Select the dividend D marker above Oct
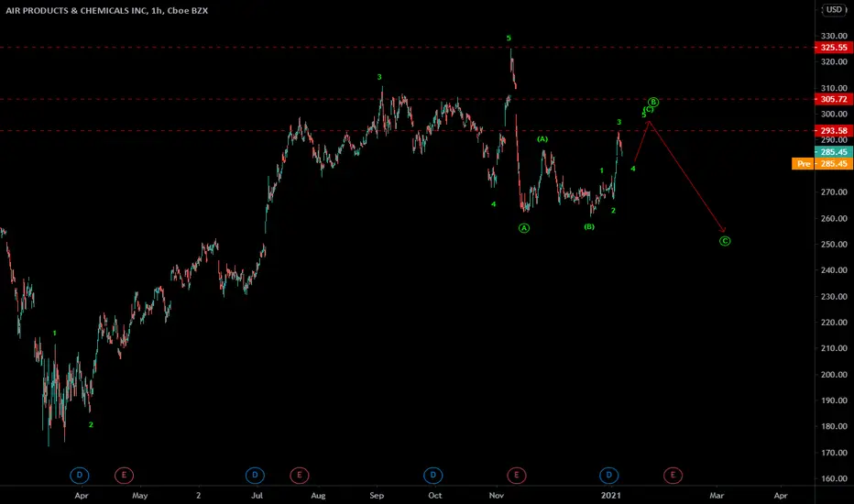Image resolution: width=854 pixels, height=504 pixels. click(x=433, y=475)
